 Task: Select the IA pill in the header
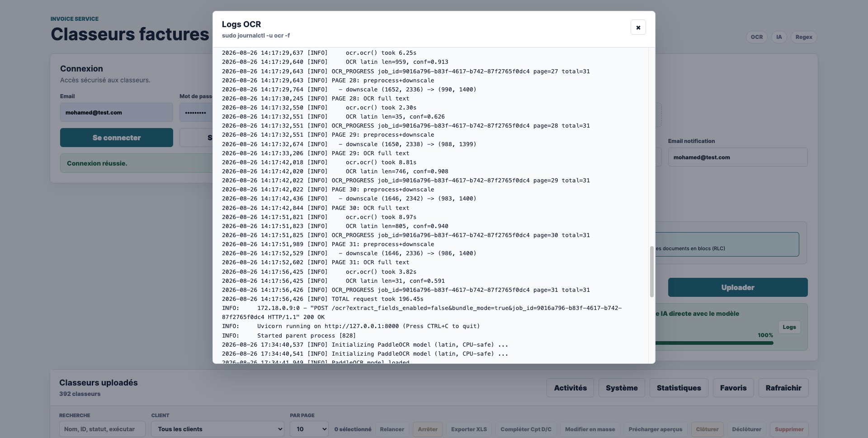click(779, 37)
